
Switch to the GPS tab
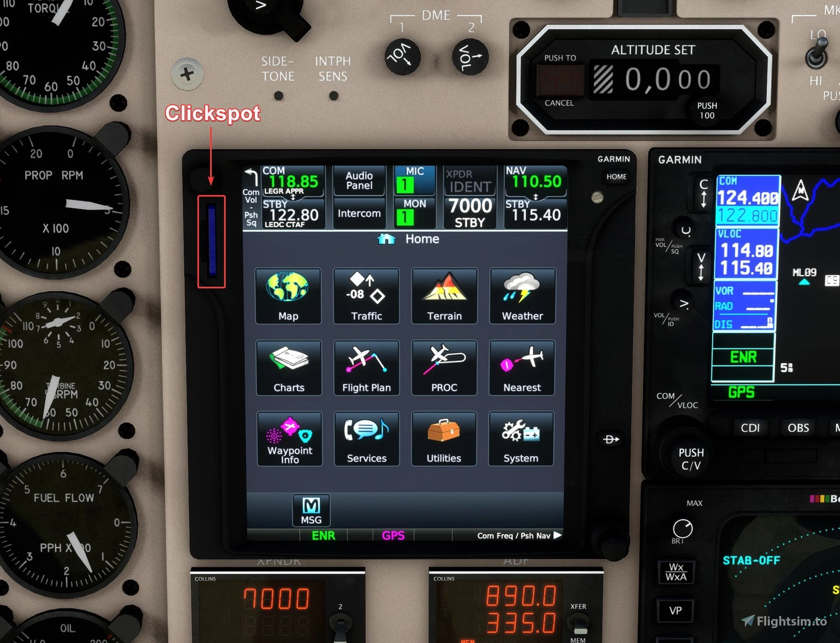coord(393,535)
